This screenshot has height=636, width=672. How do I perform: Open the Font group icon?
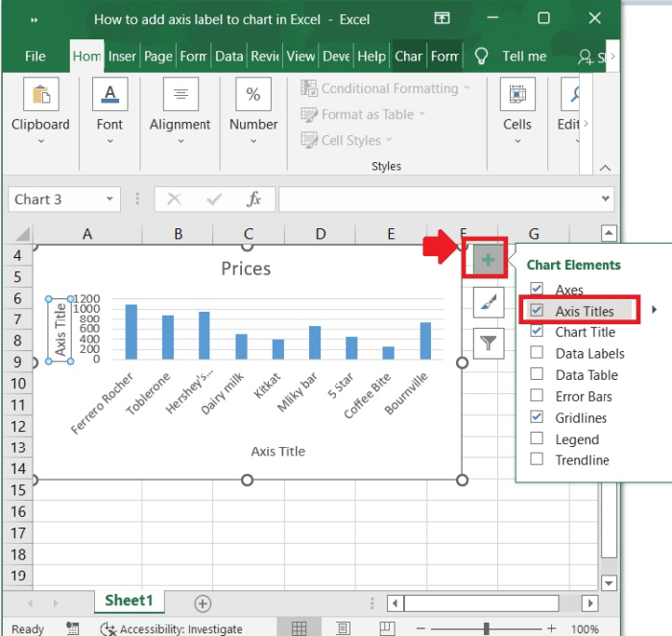tap(109, 95)
